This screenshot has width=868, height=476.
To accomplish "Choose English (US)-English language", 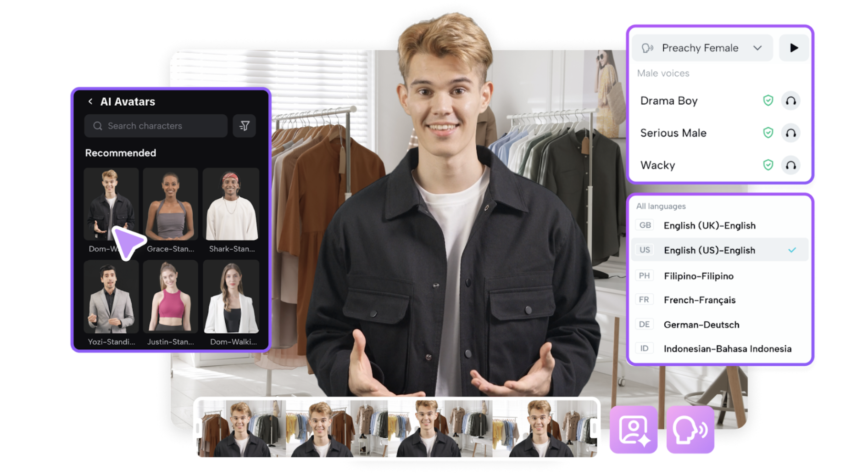I will coord(719,250).
